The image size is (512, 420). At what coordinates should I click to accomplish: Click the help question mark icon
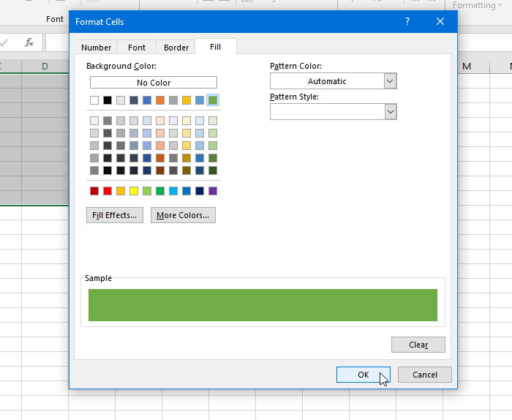[407, 22]
